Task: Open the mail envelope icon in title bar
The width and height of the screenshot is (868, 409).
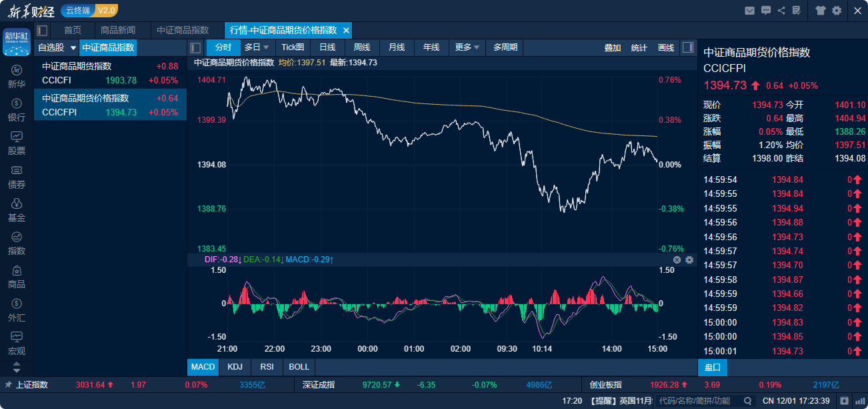Action: [x=749, y=10]
